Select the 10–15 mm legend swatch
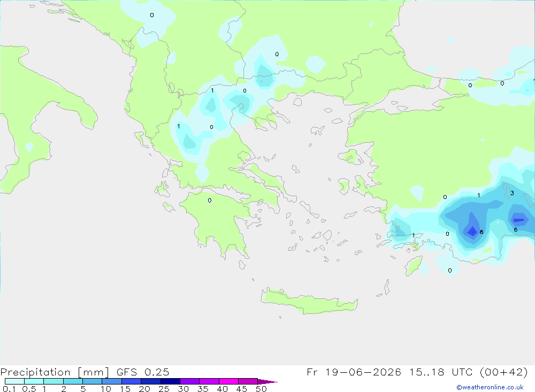Image resolution: width=535 pixels, height=392 pixels. 112,381
